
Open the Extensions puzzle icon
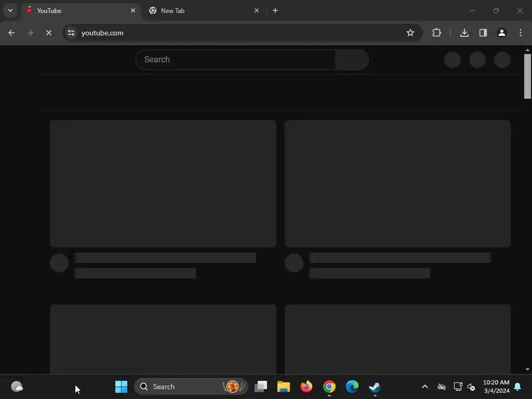436,33
